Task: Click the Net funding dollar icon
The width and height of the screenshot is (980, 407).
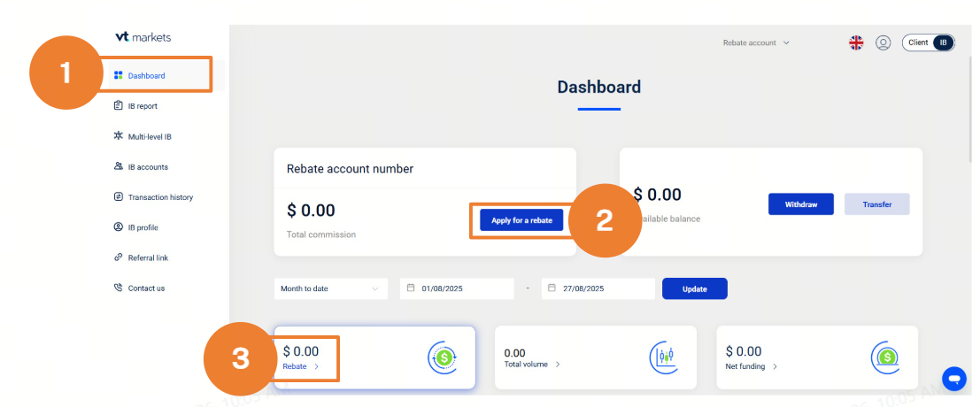Action: pos(886,357)
